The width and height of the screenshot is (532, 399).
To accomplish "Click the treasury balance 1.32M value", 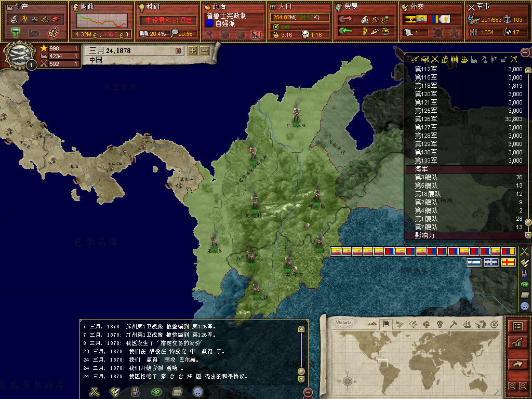I will [x=84, y=34].
